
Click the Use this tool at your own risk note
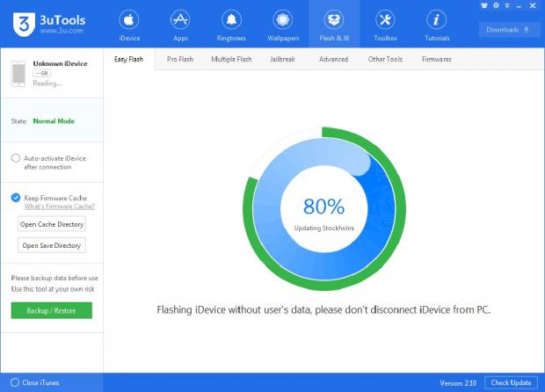[x=53, y=289]
